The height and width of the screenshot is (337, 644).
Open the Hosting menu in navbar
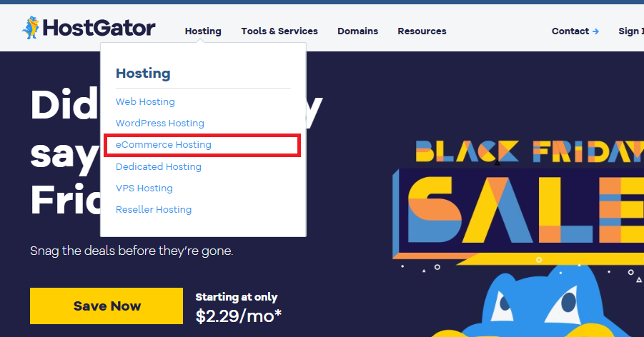(x=203, y=31)
